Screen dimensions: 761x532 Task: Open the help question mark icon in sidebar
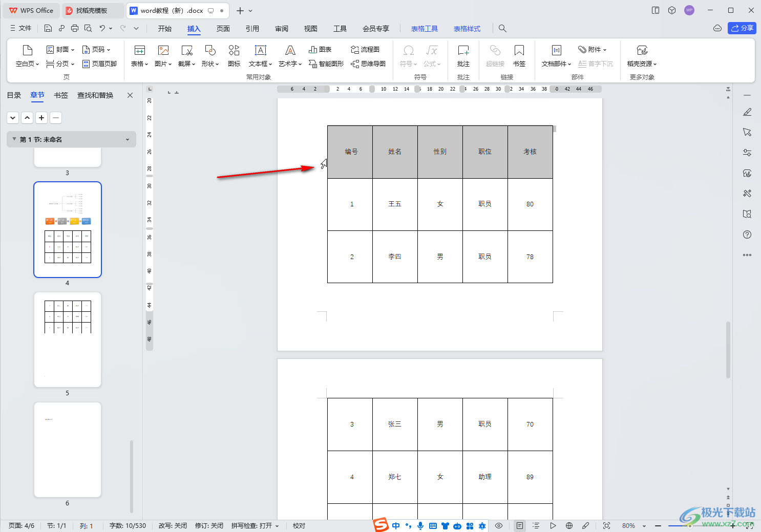pos(747,235)
